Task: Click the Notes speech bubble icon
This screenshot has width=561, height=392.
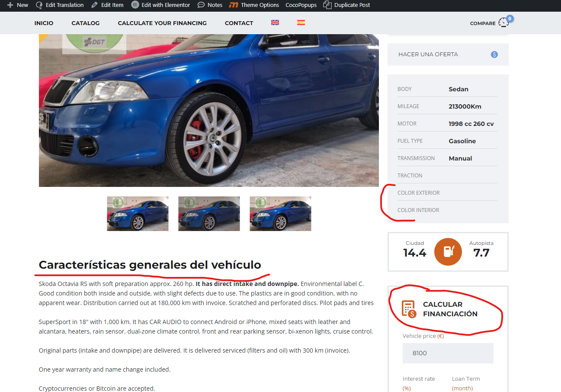Action: coord(201,5)
